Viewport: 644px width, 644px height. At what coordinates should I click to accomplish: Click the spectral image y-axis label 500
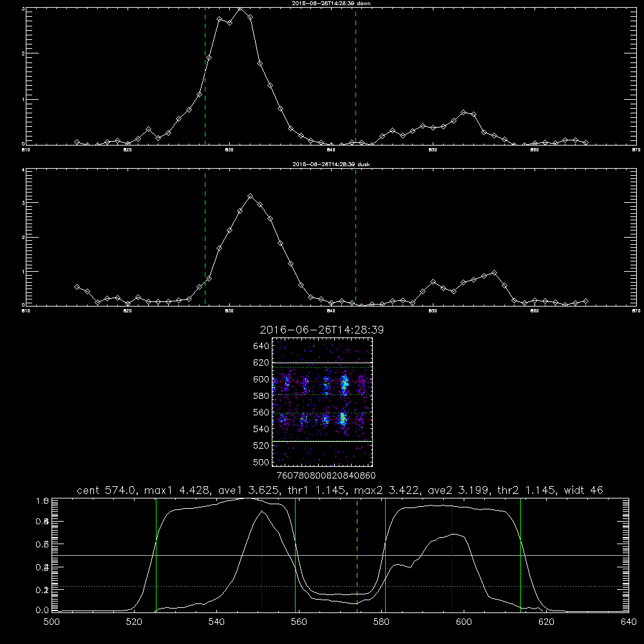(x=261, y=462)
